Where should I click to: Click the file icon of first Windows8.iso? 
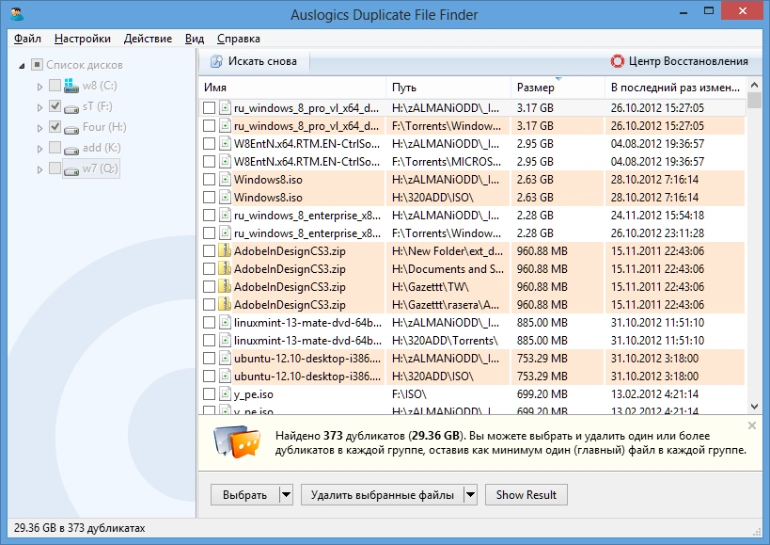(225, 179)
